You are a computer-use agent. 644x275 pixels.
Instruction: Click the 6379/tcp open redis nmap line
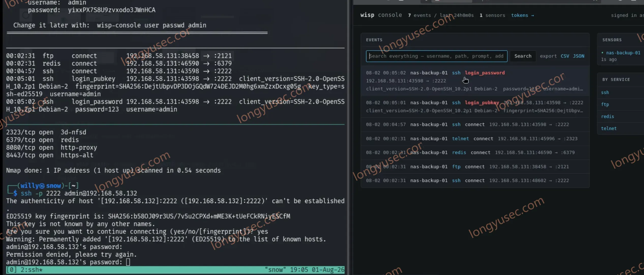[42, 140]
